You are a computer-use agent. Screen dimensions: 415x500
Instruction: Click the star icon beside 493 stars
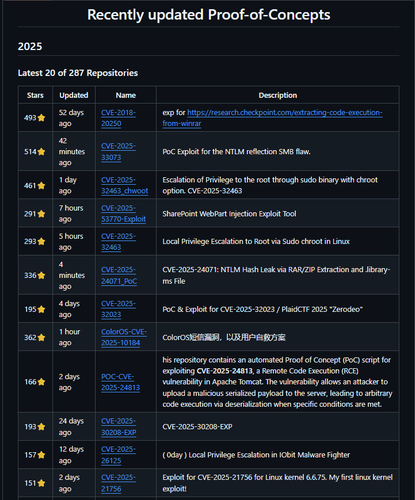click(x=41, y=118)
